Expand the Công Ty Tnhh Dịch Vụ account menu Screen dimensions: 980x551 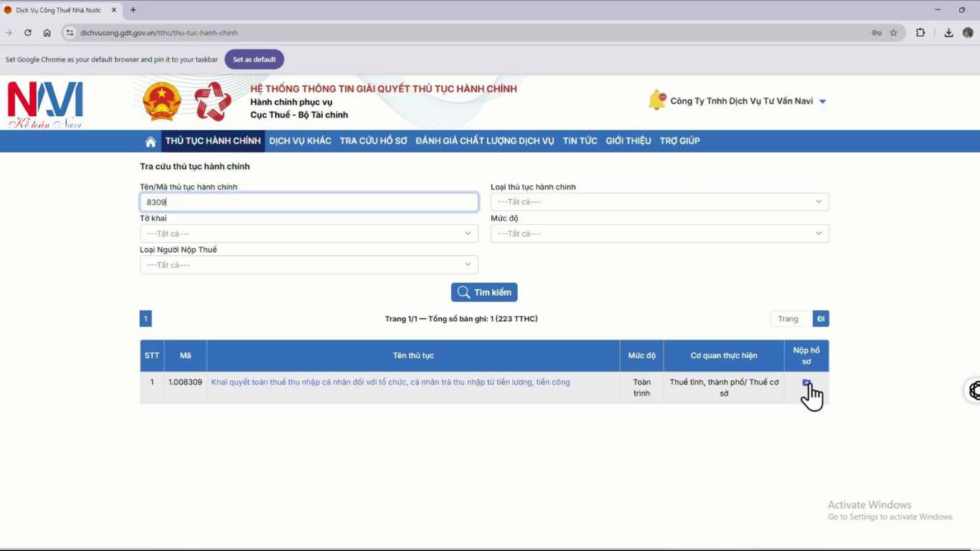coord(822,101)
